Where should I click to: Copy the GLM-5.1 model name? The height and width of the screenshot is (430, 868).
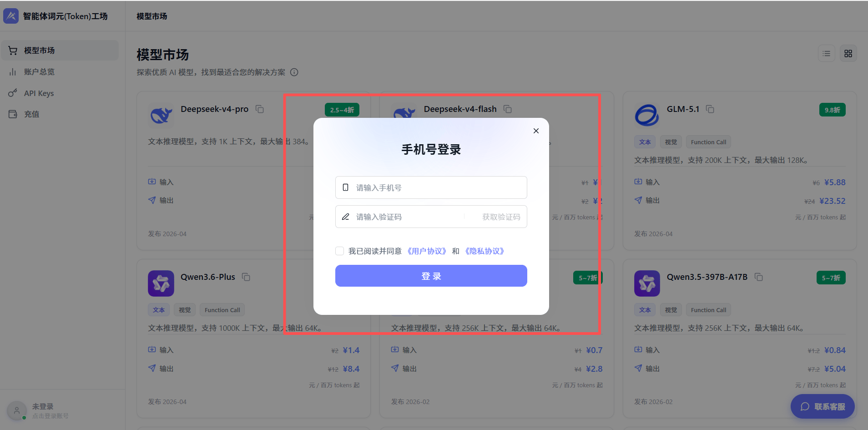(x=710, y=109)
